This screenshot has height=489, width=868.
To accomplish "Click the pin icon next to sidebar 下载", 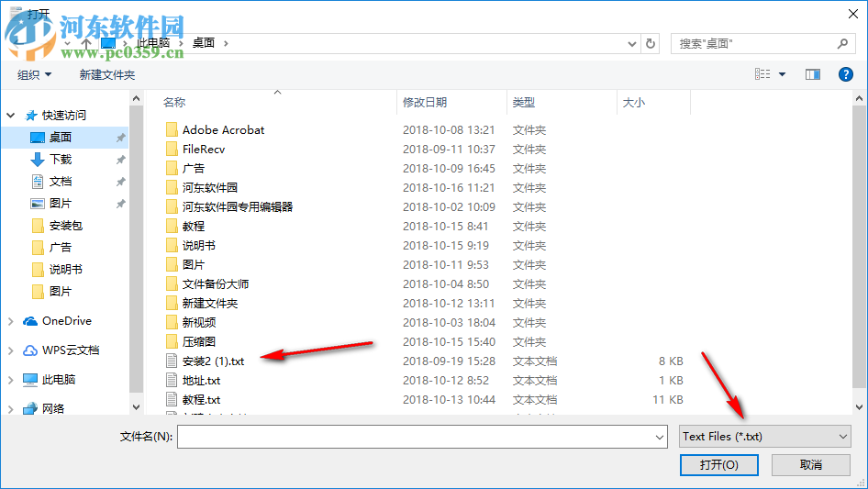I will (120, 160).
